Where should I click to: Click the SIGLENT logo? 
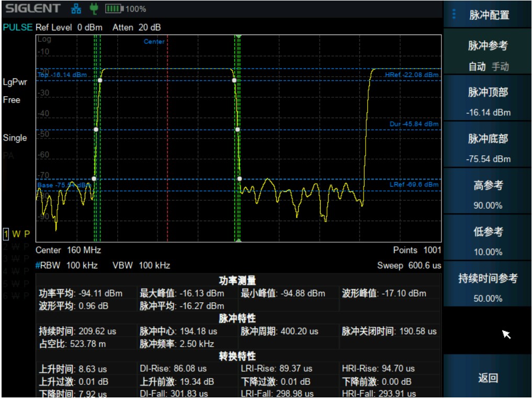coord(33,8)
